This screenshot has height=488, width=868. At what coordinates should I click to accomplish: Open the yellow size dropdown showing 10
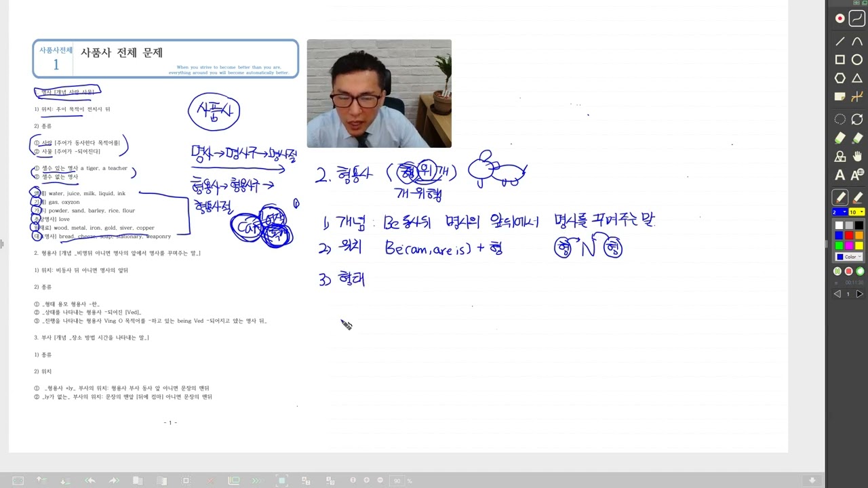point(856,212)
